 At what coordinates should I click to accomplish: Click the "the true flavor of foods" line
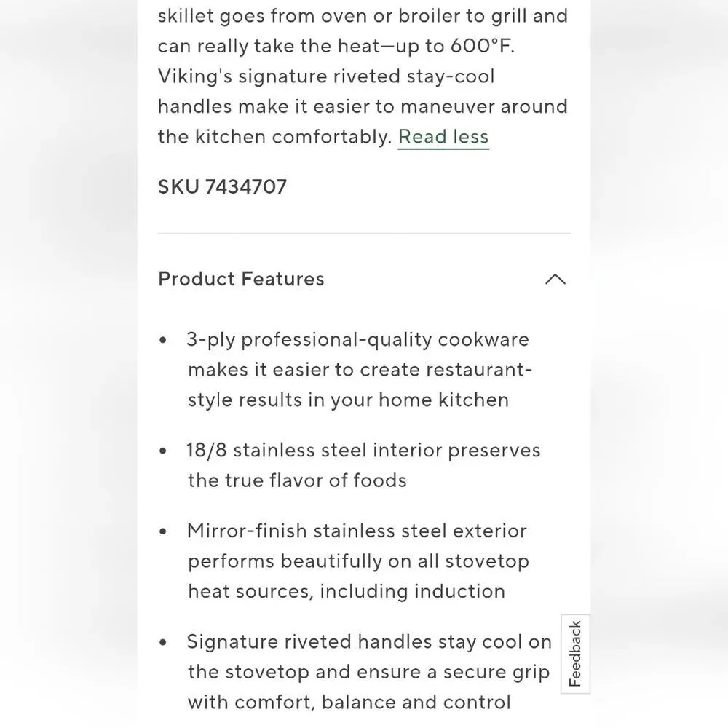(x=297, y=480)
